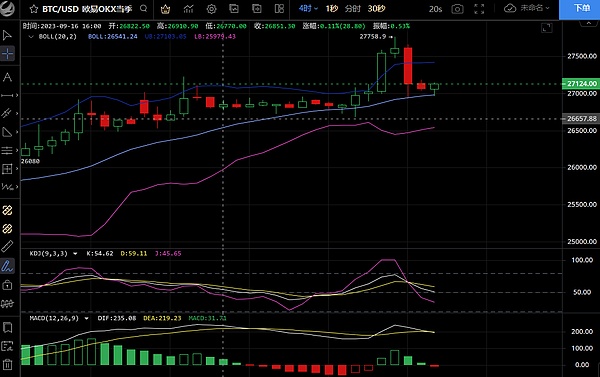Take a chart snapshot with camera icon

click(457, 9)
